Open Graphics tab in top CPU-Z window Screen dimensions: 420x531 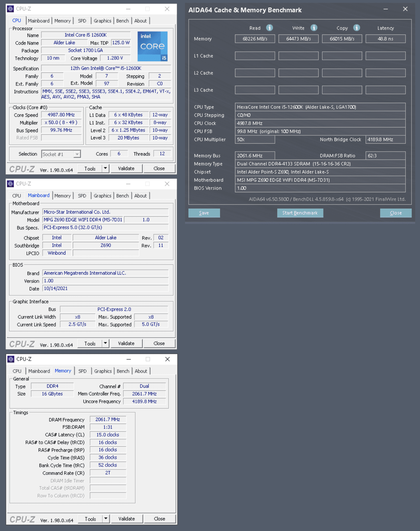(x=102, y=21)
